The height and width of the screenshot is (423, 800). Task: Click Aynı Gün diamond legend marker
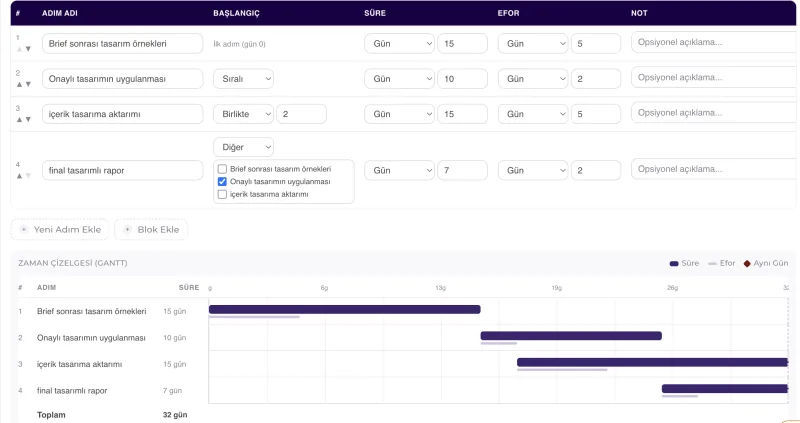pyautogui.click(x=747, y=264)
